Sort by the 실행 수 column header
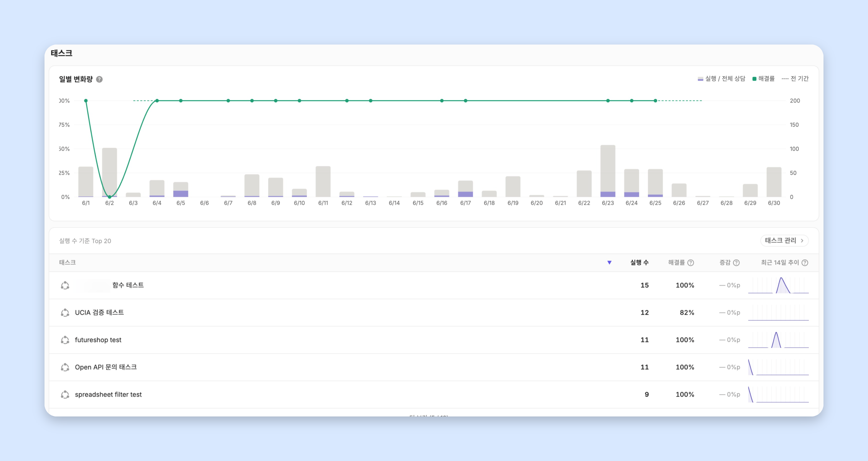The image size is (868, 461). (639, 262)
